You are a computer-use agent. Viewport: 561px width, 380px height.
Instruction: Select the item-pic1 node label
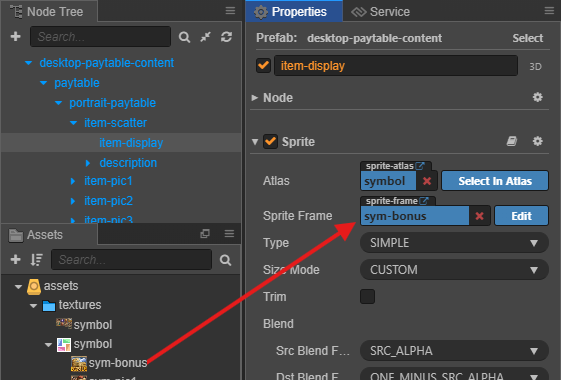click(108, 181)
